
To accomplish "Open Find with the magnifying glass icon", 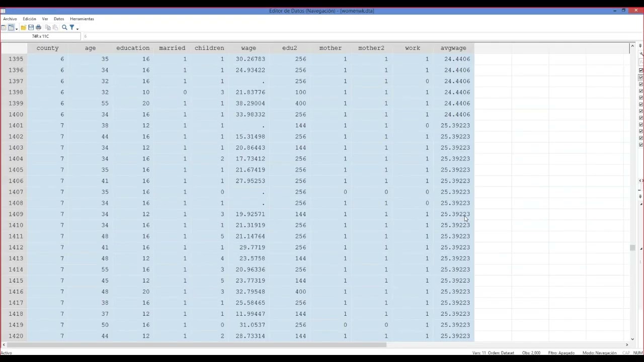I will pyautogui.click(x=64, y=28).
